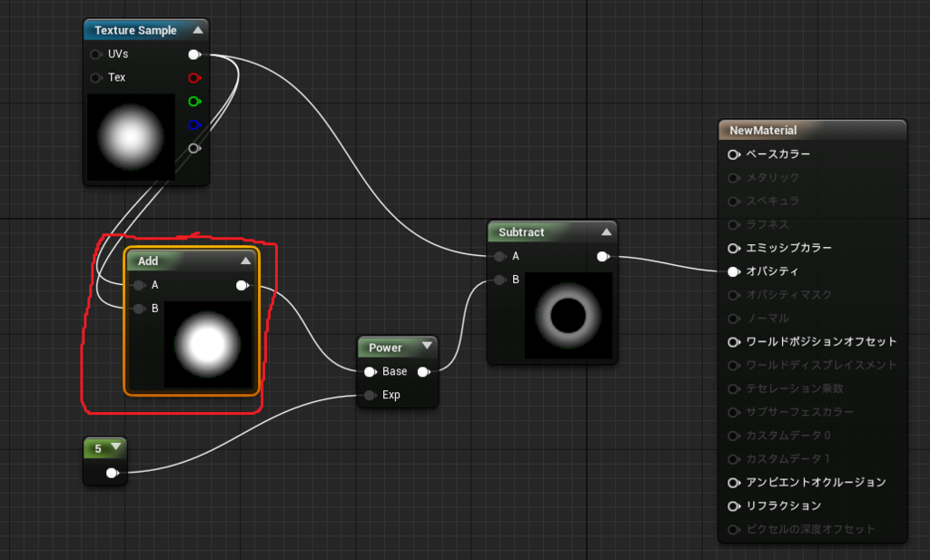Image resolution: width=930 pixels, height=560 pixels.
Task: Collapse the Add node preview arrow
Action: click(x=245, y=260)
